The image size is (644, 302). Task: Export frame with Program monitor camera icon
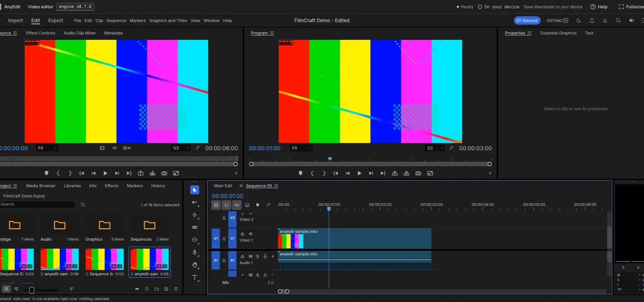pos(418,174)
